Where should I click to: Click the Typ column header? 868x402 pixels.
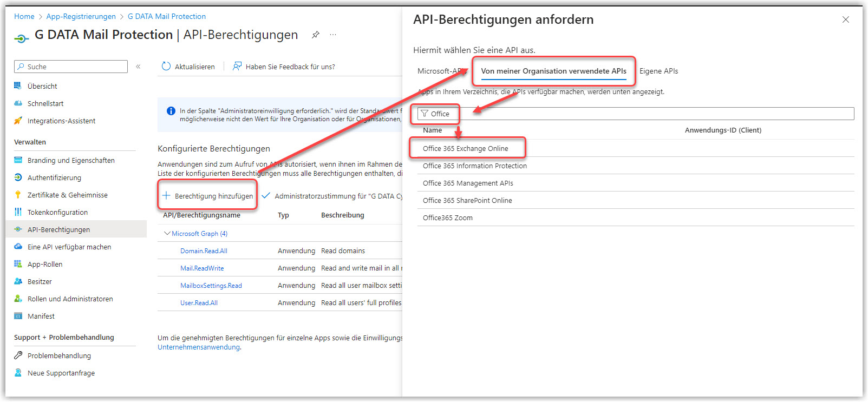tap(283, 215)
